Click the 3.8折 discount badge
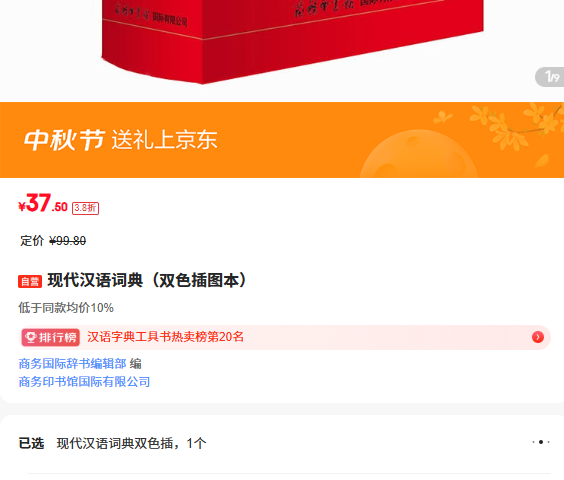This screenshot has height=480, width=564. [85, 208]
